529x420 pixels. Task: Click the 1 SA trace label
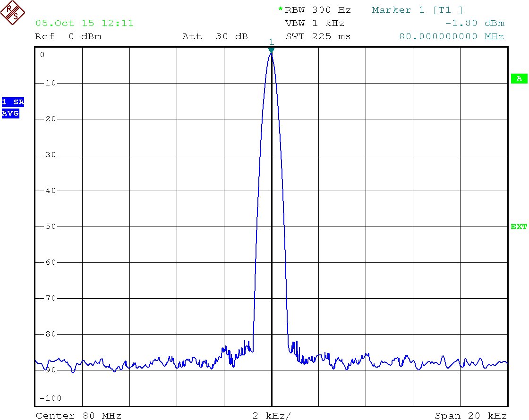coord(13,102)
